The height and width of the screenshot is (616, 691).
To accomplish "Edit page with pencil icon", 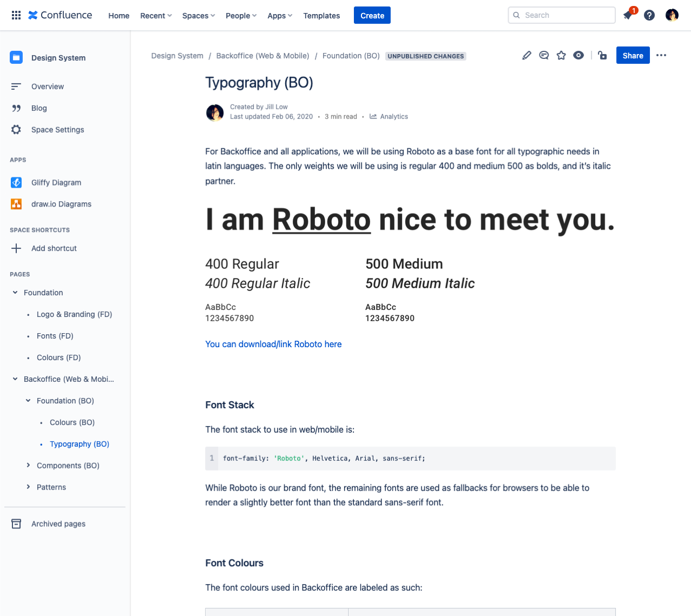I will pyautogui.click(x=527, y=55).
